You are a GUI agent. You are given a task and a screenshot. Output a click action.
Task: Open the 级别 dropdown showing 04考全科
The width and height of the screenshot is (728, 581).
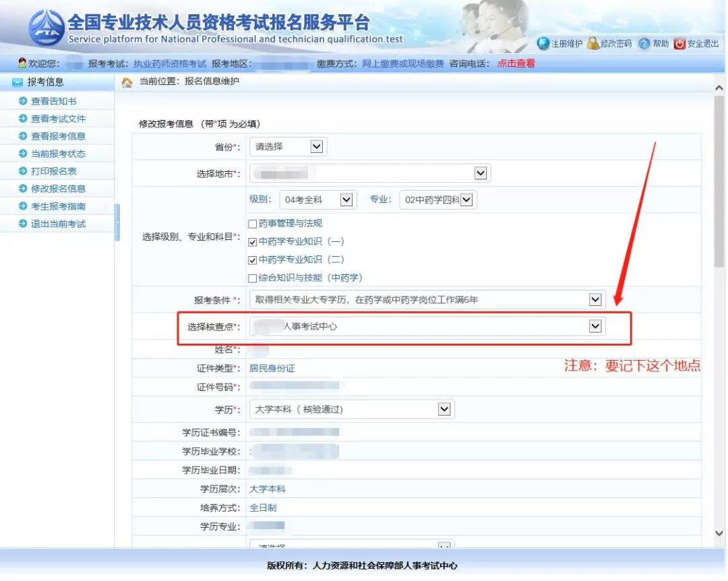click(x=318, y=200)
